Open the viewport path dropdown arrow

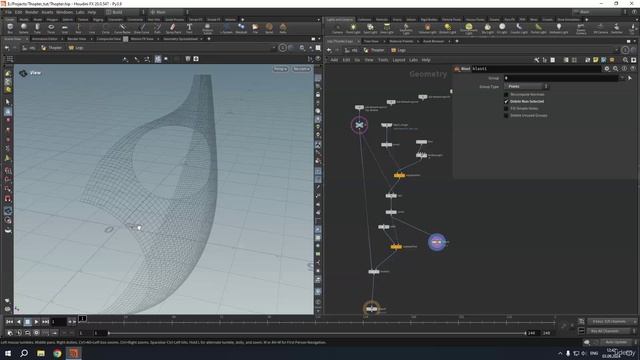pos(273,48)
